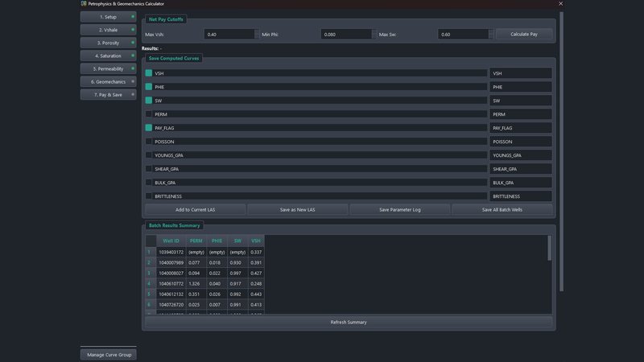Click Save Parameter Log button
The image size is (644, 362).
click(x=399, y=210)
